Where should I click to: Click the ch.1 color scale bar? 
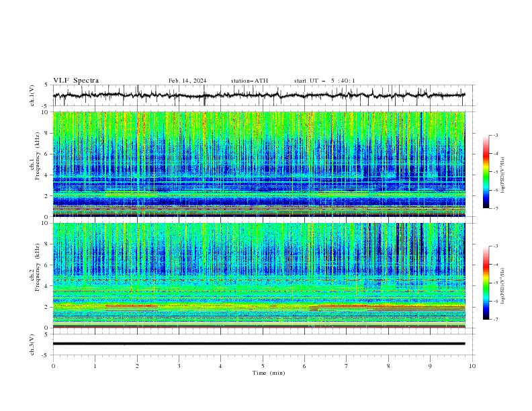coord(486,172)
